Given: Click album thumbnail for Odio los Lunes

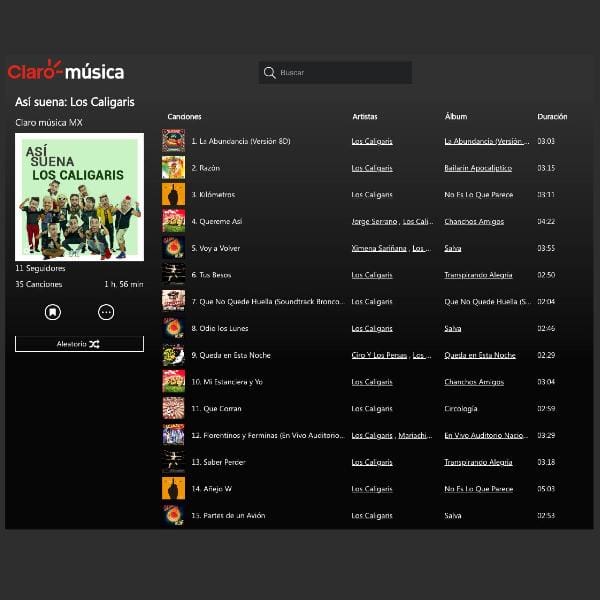Looking at the screenshot, I should [x=173, y=328].
